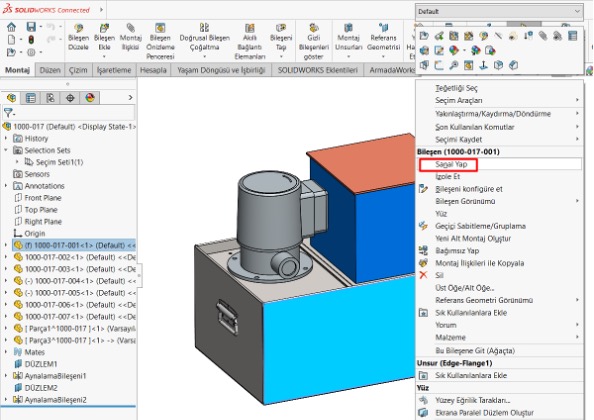The image size is (594, 420).
Task: Open the Save button dropdown arrow
Action: click(40, 27)
